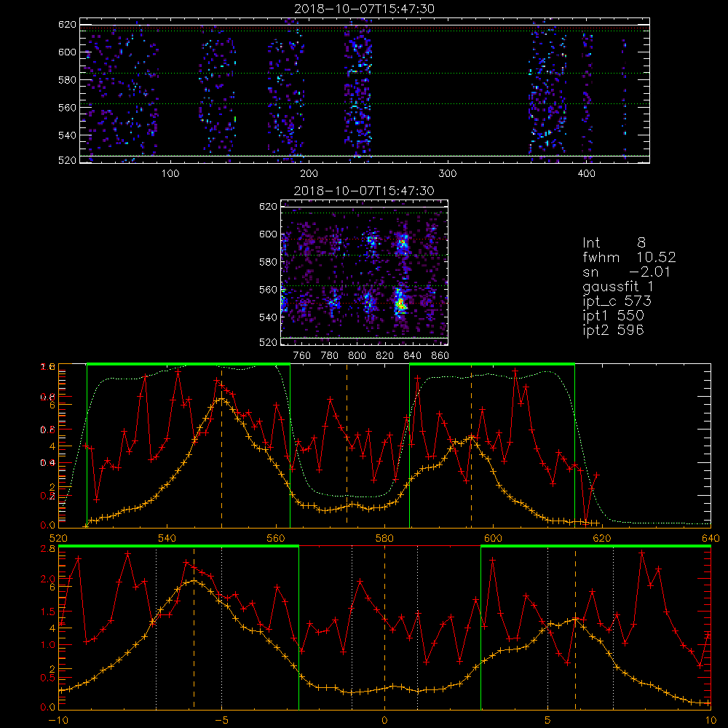Click x-axis label 840 under the middle image
The image size is (728, 728).
412,356
